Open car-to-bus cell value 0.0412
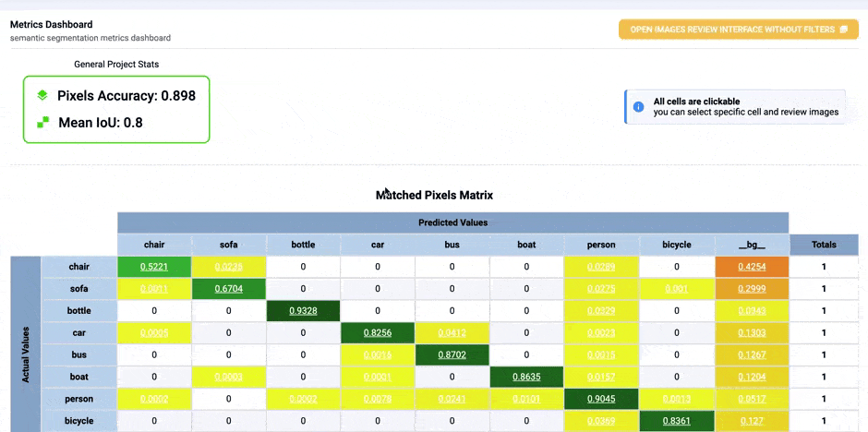Image resolution: width=868 pixels, height=432 pixels. click(452, 332)
